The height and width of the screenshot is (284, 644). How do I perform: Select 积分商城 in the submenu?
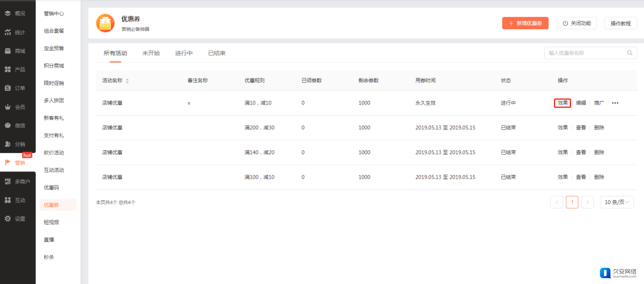[54, 66]
